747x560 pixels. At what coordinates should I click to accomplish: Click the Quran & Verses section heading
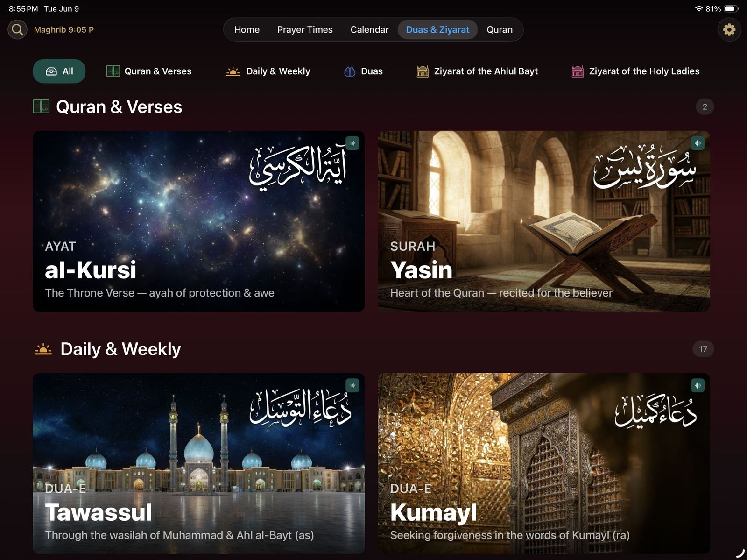(119, 107)
